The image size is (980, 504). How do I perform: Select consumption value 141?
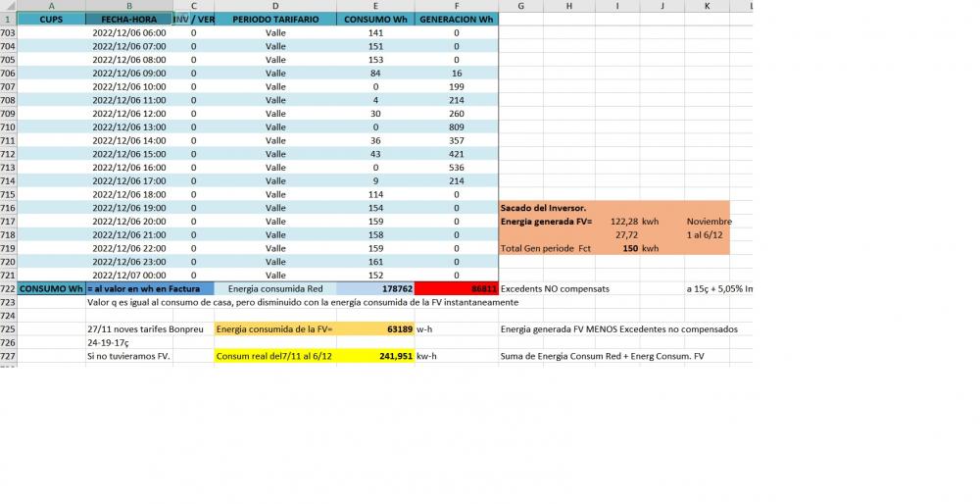(375, 32)
